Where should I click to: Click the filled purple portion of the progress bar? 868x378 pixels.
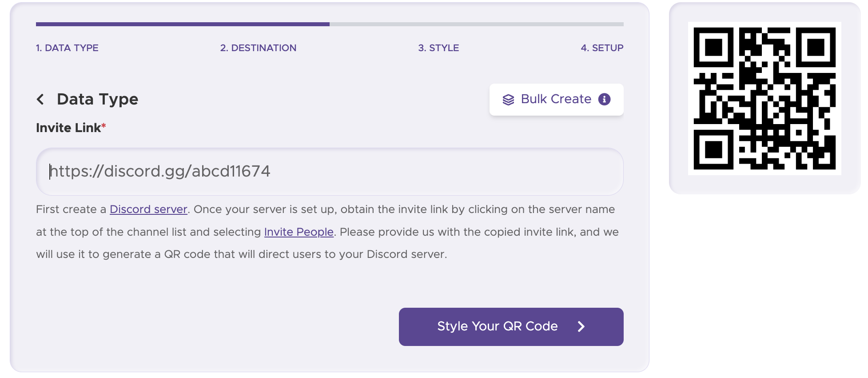pos(182,24)
